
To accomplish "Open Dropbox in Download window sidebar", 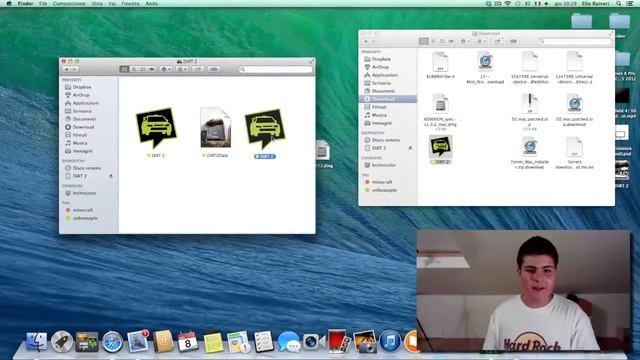I will coord(380,59).
